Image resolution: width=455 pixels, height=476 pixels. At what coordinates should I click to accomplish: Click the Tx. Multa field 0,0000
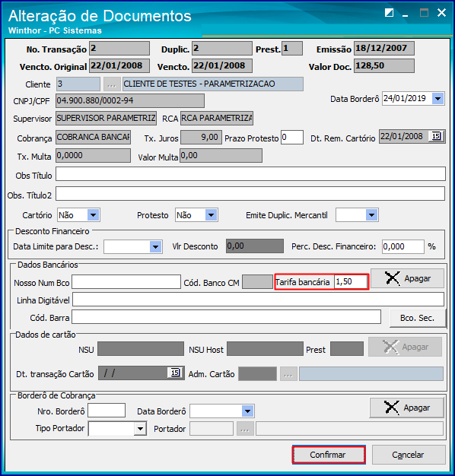tap(93, 155)
